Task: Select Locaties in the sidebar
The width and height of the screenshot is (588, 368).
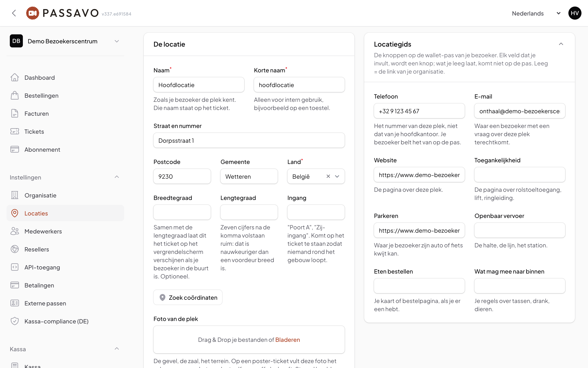Action: click(65, 213)
